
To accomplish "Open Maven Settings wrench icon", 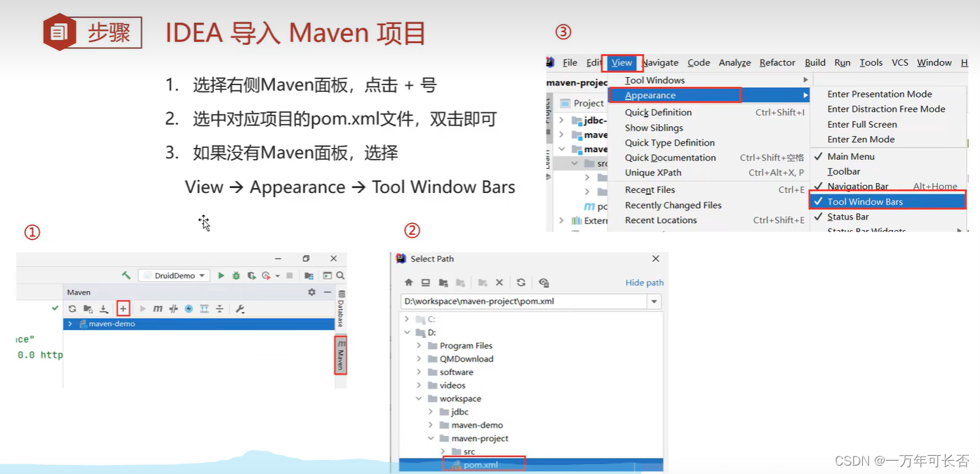I will [240, 309].
